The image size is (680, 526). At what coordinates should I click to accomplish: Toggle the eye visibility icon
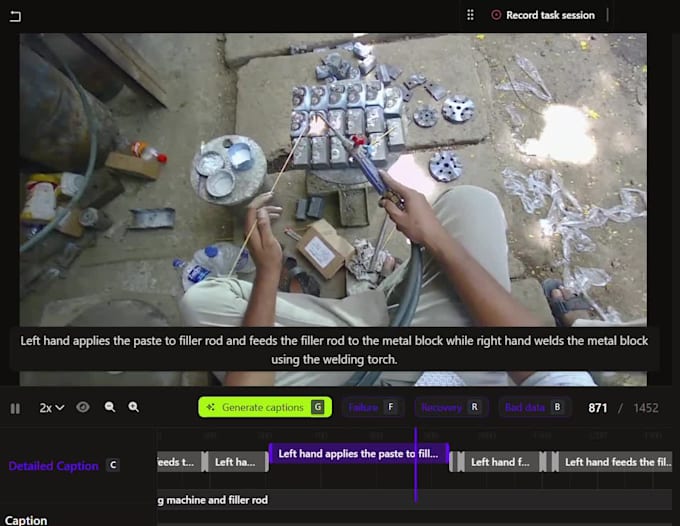pos(83,407)
